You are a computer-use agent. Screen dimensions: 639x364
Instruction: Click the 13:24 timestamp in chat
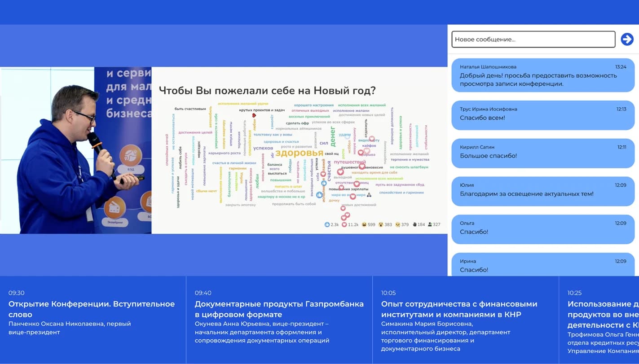[621, 67]
